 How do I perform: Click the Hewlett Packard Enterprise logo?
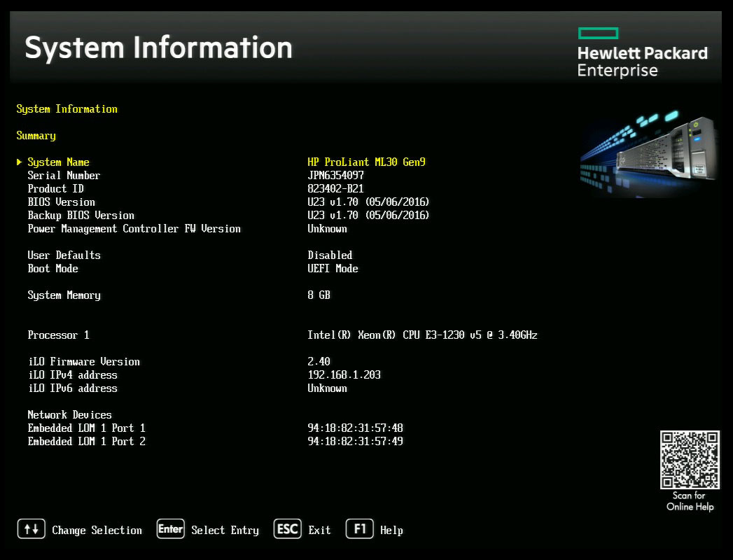click(x=642, y=52)
